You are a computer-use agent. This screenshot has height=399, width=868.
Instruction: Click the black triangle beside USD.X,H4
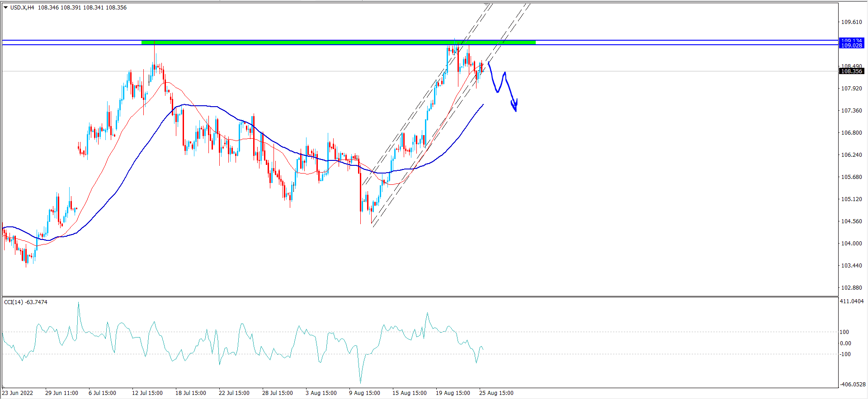(x=6, y=8)
